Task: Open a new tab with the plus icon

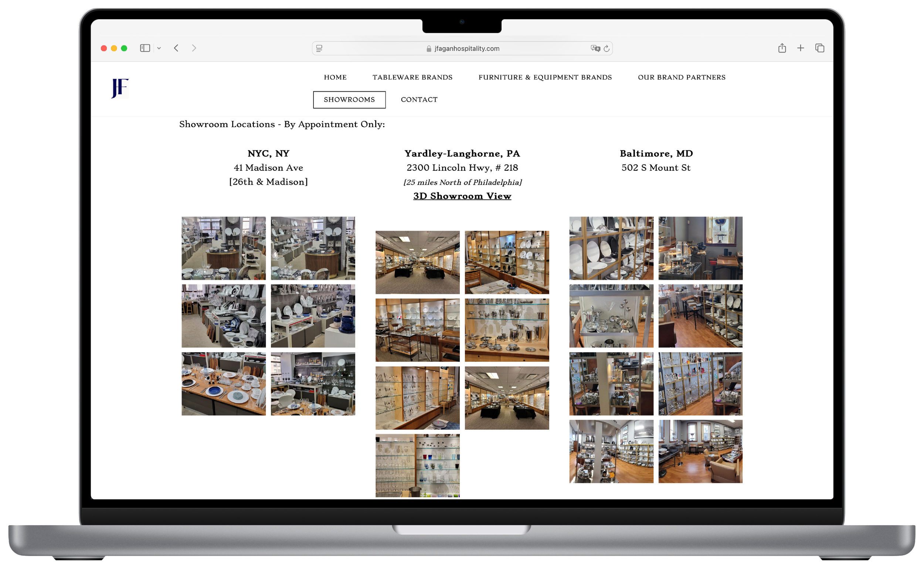Action: tap(801, 48)
